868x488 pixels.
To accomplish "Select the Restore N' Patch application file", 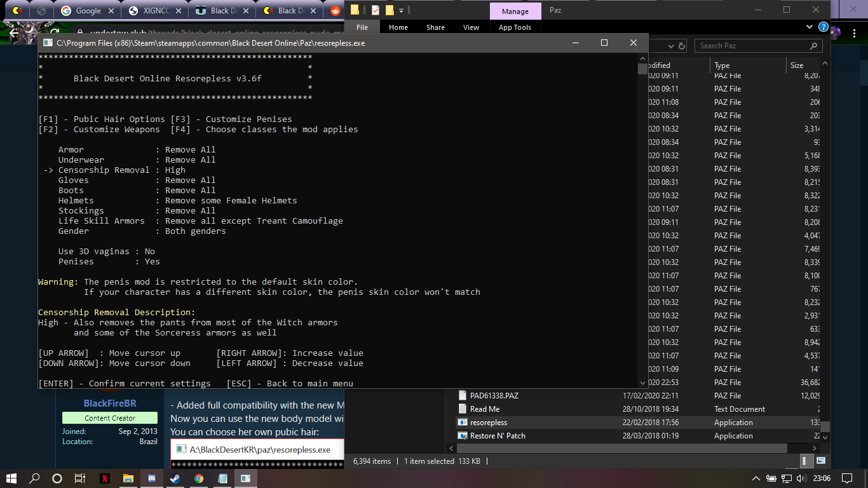I will click(x=497, y=436).
